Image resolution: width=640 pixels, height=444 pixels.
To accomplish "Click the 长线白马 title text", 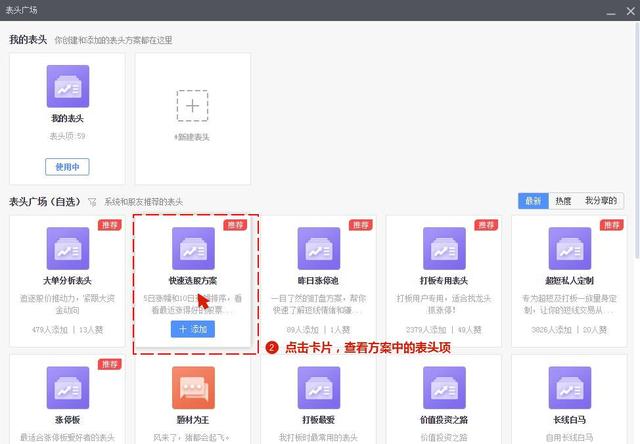I will tap(569, 420).
